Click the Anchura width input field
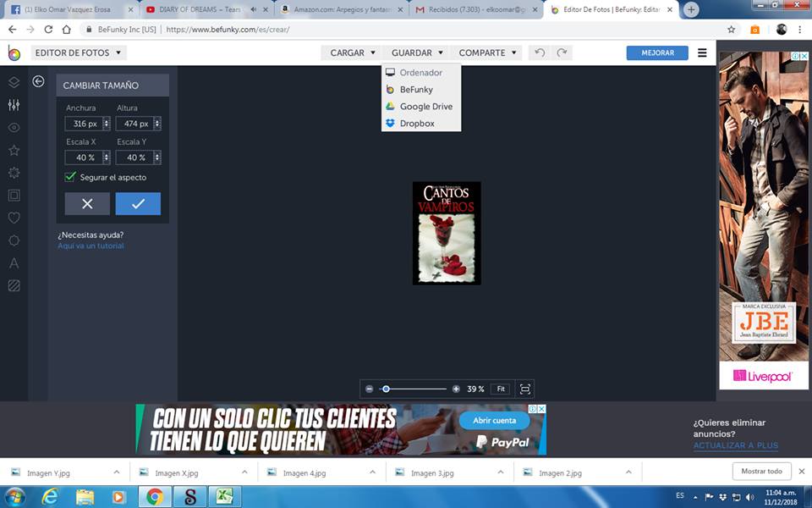Image resolution: width=812 pixels, height=508 pixels. coord(85,124)
